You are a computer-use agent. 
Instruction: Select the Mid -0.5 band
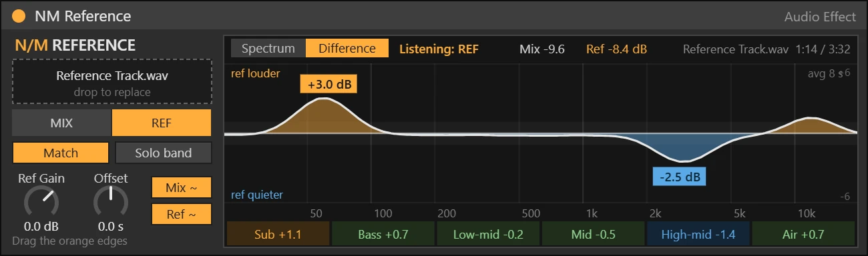pyautogui.click(x=593, y=235)
